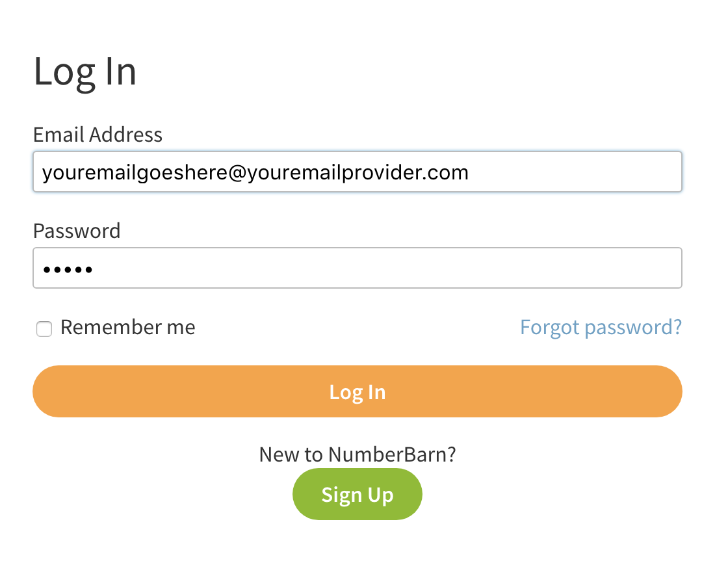The width and height of the screenshot is (728, 576).
Task: Click the Log In page heading
Action: tap(84, 72)
